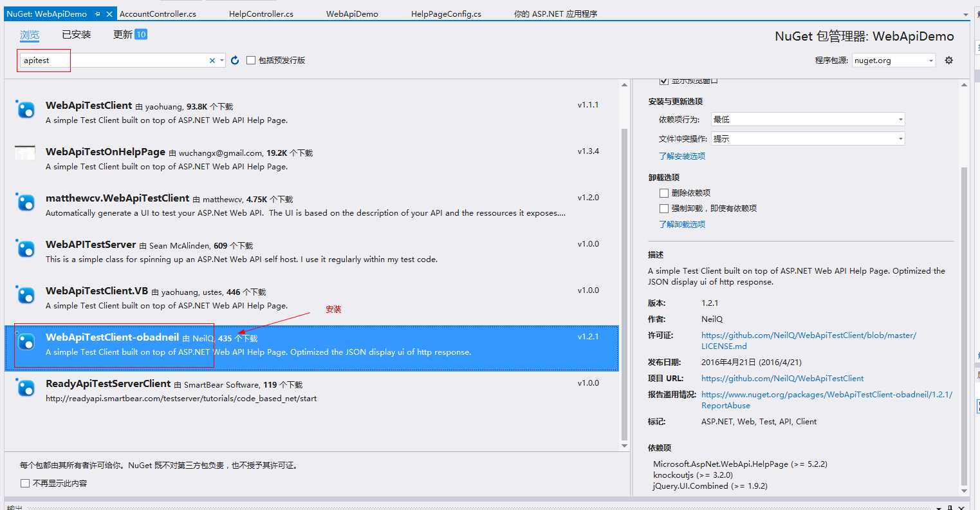
Task: Click the readyapi.smartbear.com description text
Action: pyautogui.click(x=181, y=399)
